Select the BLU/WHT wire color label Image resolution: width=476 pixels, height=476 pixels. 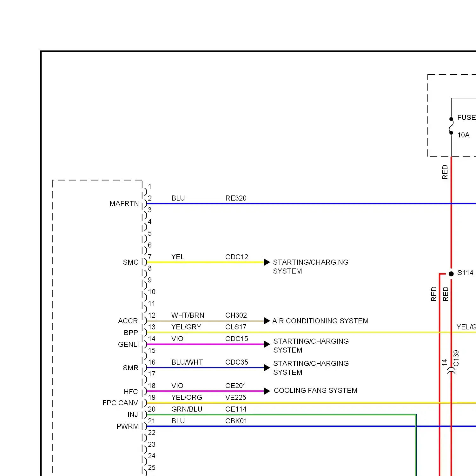pyautogui.click(x=187, y=362)
